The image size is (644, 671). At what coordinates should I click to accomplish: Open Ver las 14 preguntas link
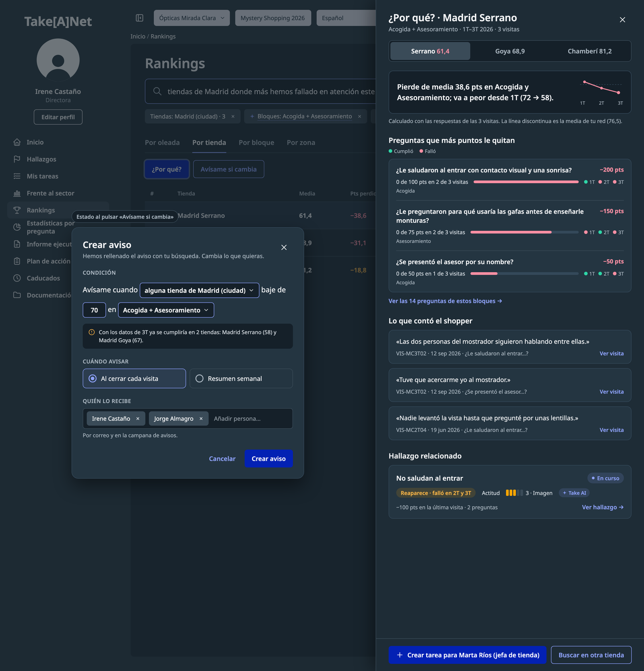445,301
